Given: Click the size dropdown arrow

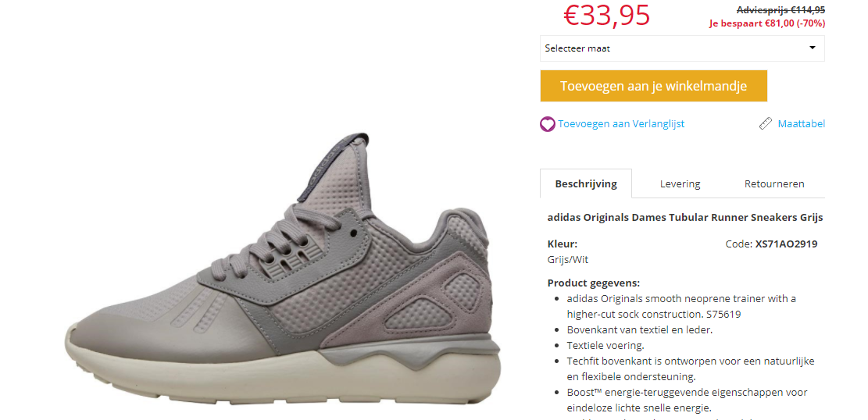Looking at the screenshot, I should point(812,48).
